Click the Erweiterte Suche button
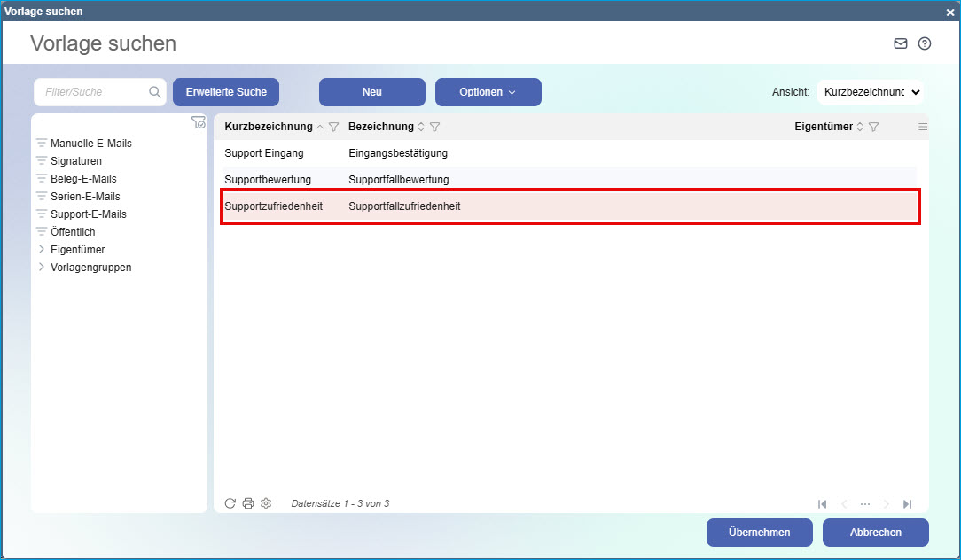The image size is (961, 560). 226,92
